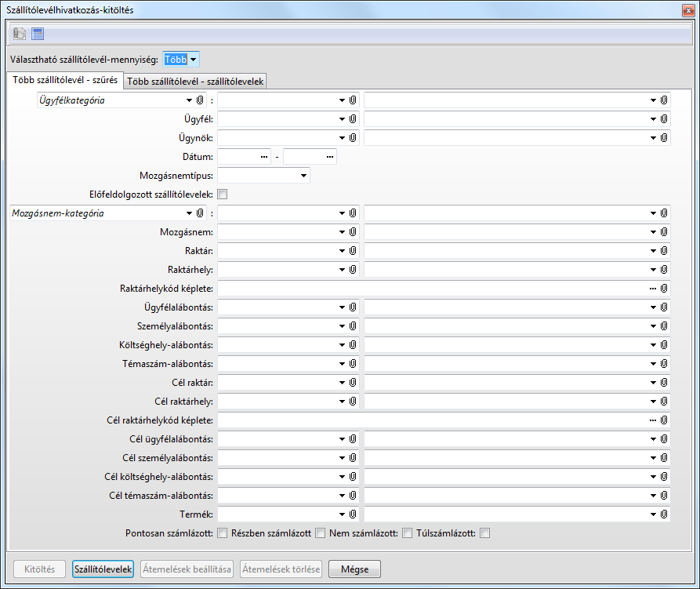This screenshot has width=700, height=589.
Task: Click paperclip icon of Ügynök code field
Action: (353, 138)
